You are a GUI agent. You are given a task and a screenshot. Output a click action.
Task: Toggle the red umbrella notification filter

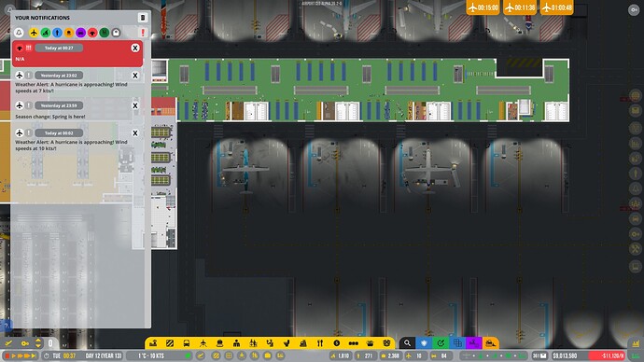tap(92, 33)
